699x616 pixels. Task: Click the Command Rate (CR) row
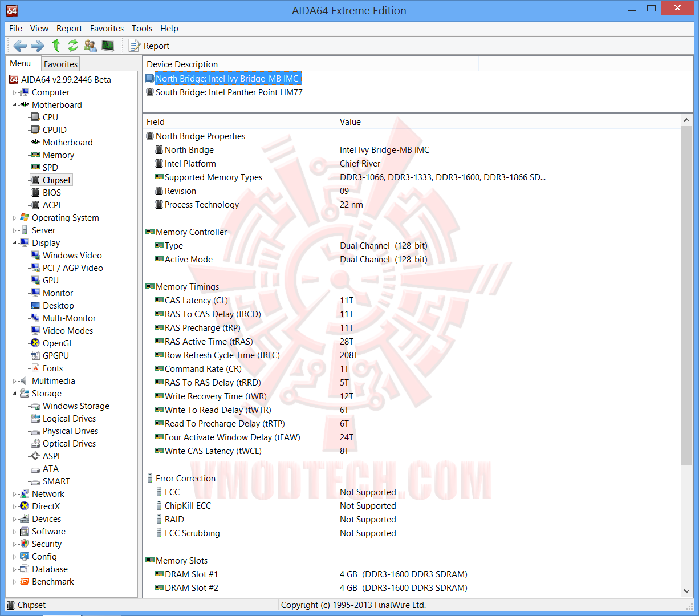pos(412,369)
